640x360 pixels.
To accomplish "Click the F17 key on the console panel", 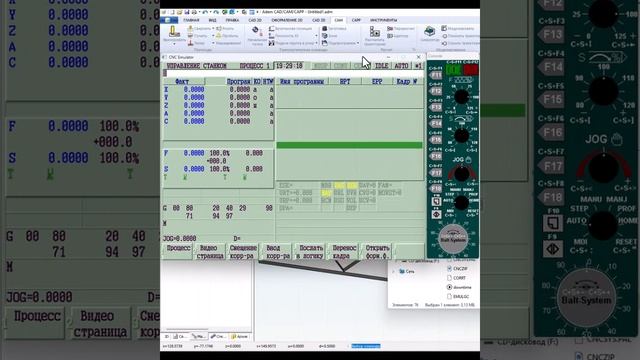I will pos(436,172).
